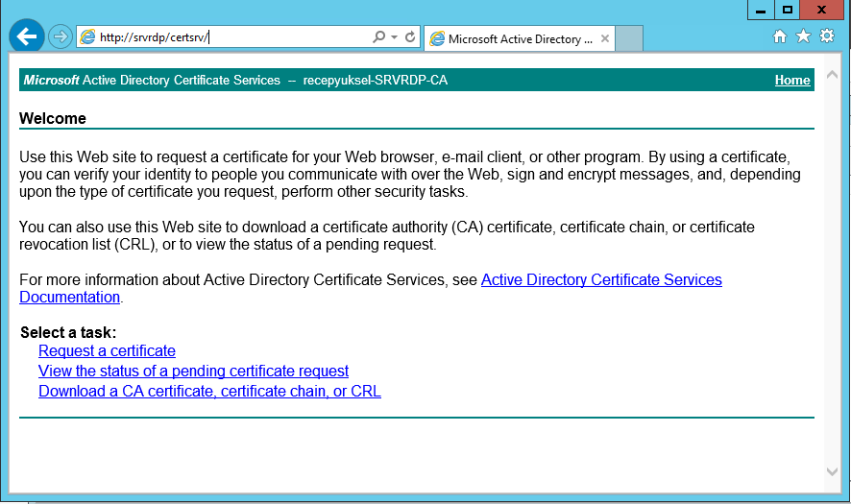Image resolution: width=851 pixels, height=504 pixels.
Task: Select the Microsoft Active Directory tab
Action: (x=520, y=38)
